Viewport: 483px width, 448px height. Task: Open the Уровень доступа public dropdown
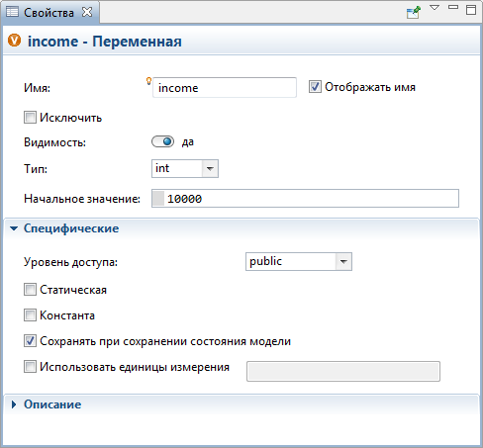299,262
